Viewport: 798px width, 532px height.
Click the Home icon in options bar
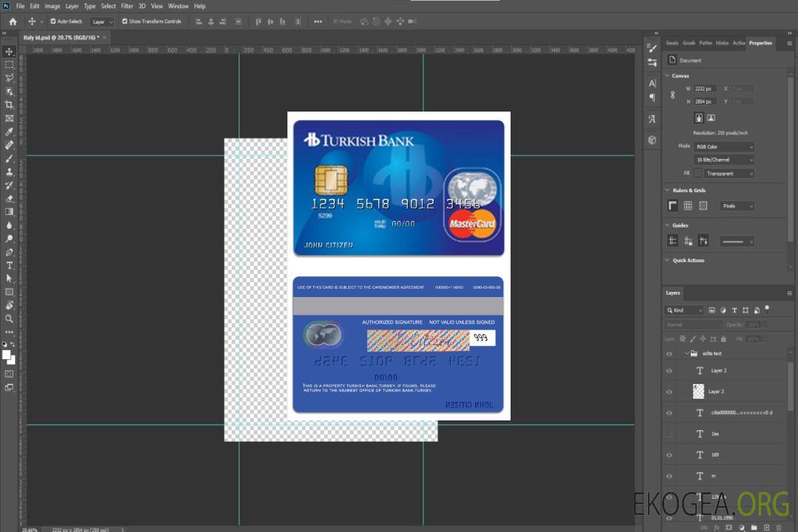pyautogui.click(x=13, y=21)
